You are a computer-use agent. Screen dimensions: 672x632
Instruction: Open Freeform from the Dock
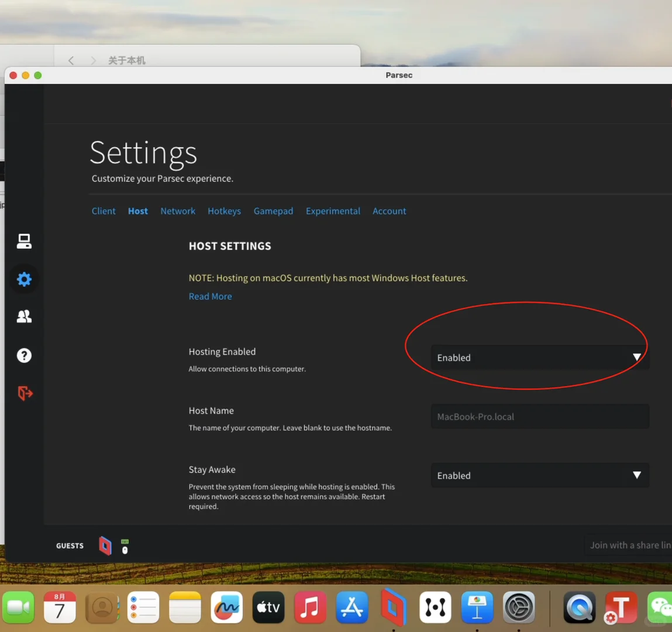[x=227, y=607]
